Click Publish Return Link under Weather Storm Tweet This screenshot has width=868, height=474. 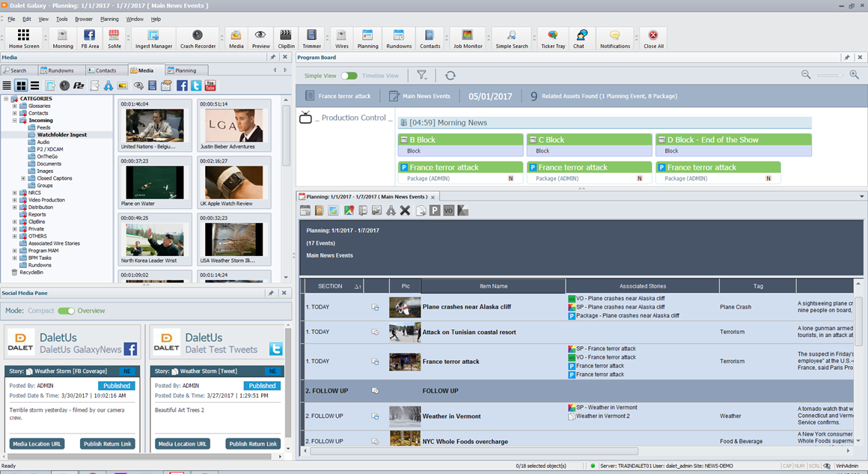(x=252, y=444)
